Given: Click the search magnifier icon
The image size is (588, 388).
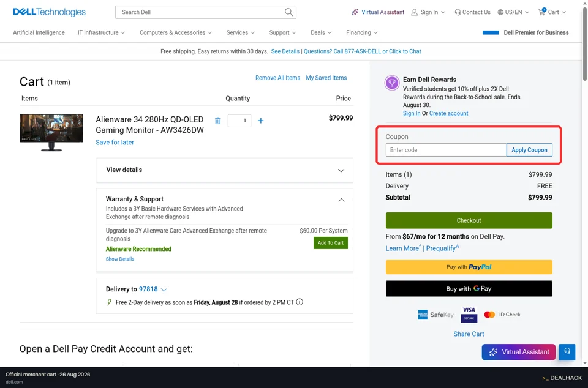Looking at the screenshot, I should click(288, 12).
